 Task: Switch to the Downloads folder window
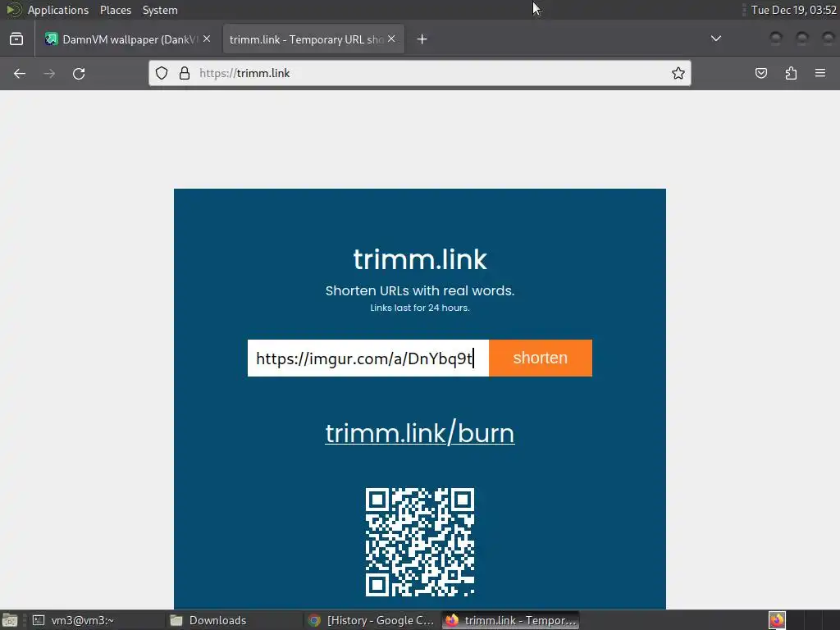coord(232,620)
